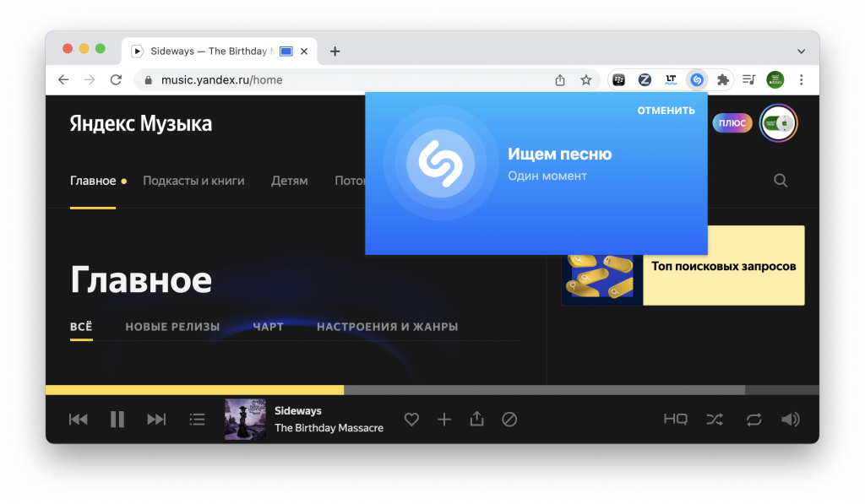
Task: Skip to the previous track
Action: (79, 420)
